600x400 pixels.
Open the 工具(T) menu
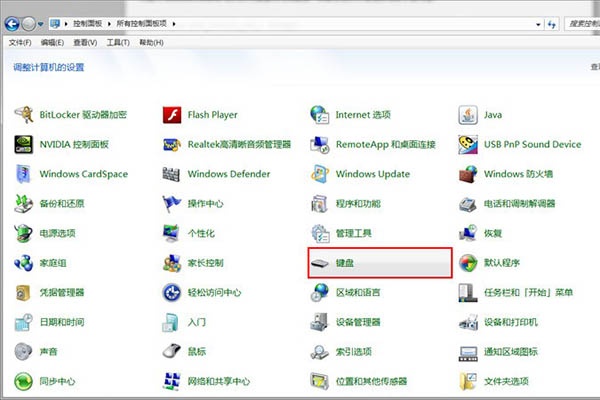tap(118, 42)
